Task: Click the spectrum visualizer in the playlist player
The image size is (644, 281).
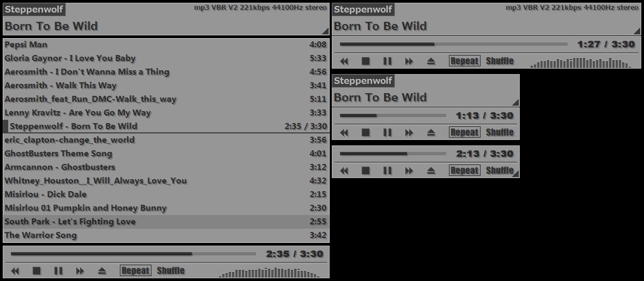Action: 269,272
